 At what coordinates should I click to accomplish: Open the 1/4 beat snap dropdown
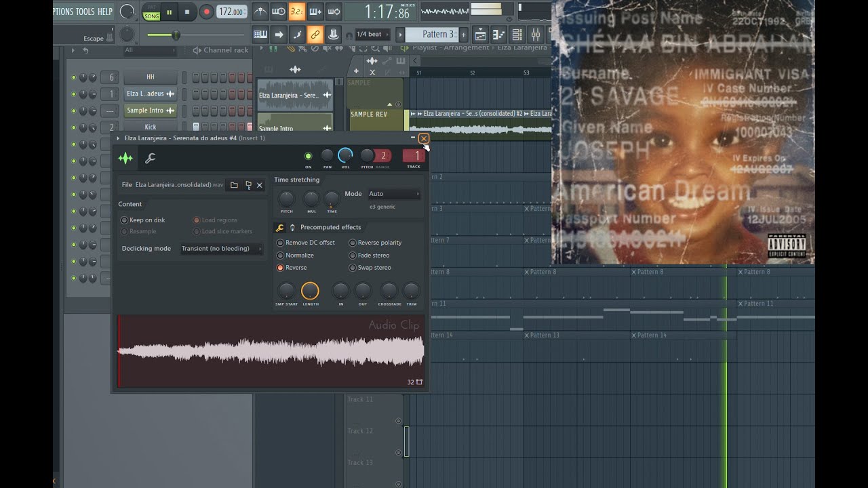click(373, 35)
